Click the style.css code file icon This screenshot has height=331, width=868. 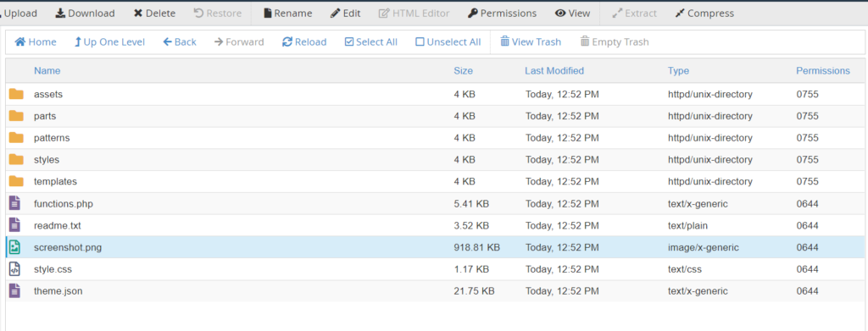(x=15, y=269)
